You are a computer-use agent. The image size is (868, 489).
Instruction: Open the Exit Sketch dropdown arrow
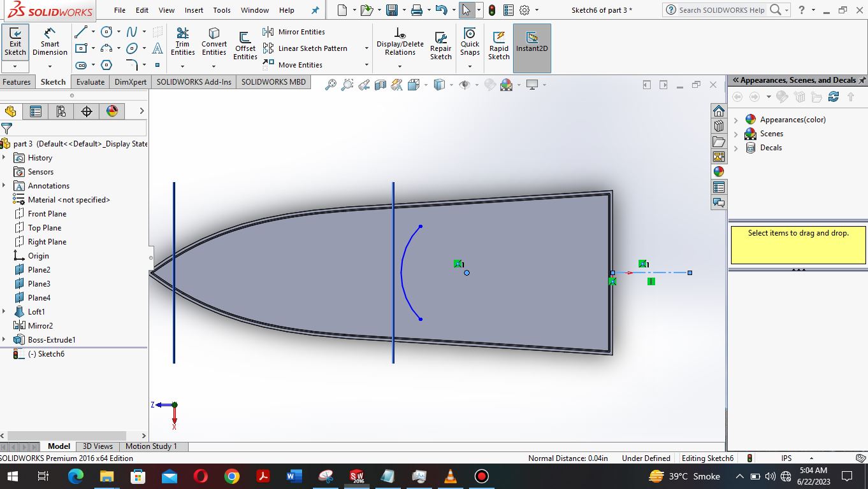click(15, 66)
